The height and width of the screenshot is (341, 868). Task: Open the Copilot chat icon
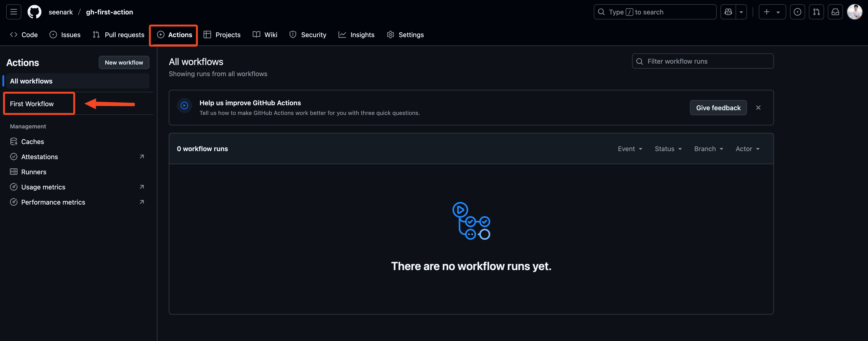click(x=728, y=12)
